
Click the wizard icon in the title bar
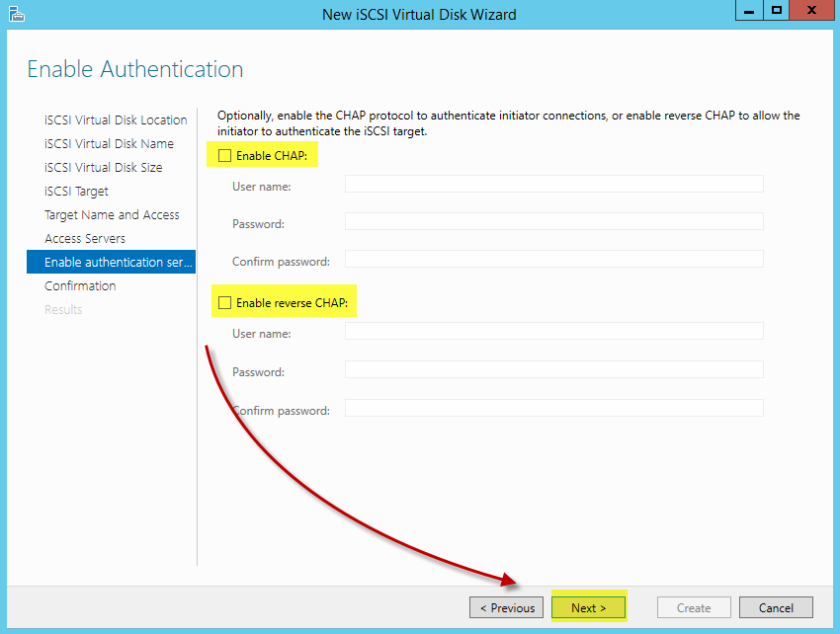pyautogui.click(x=17, y=14)
